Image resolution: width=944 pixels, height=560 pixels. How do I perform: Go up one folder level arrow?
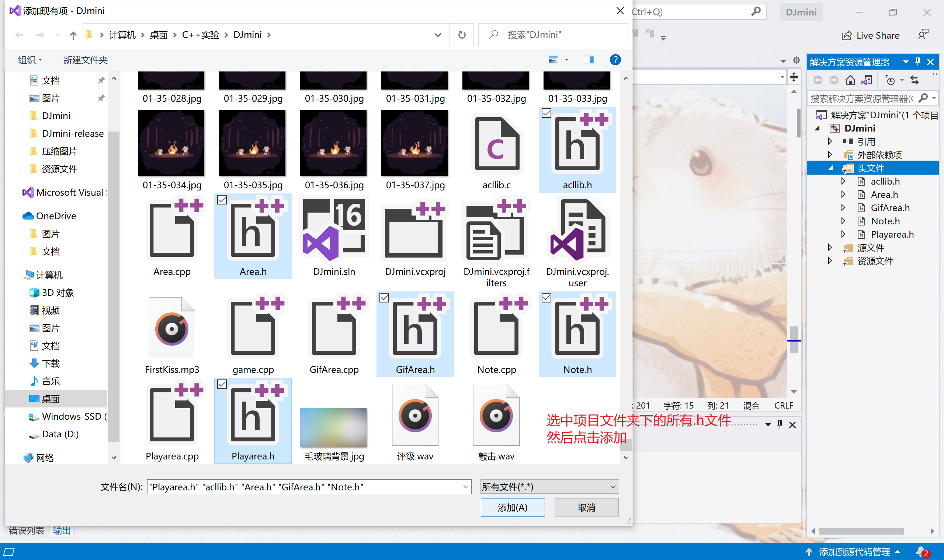click(x=73, y=35)
